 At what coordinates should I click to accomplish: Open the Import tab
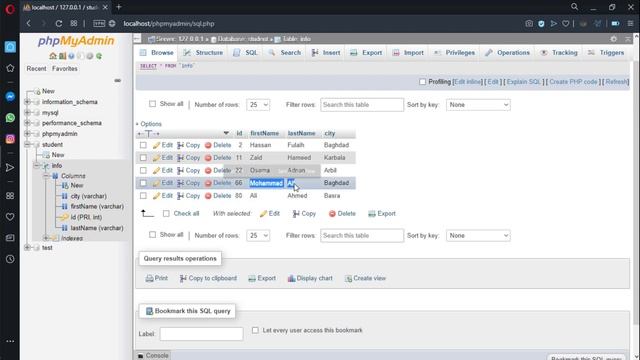(408, 53)
